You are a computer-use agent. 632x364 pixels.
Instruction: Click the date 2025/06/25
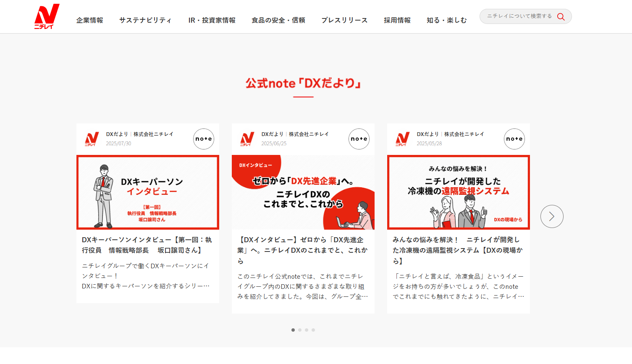pos(274,144)
